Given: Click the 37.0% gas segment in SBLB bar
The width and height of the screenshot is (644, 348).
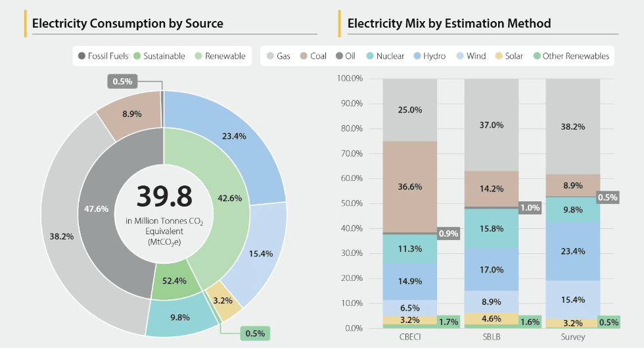Looking at the screenshot, I should 492,125.
